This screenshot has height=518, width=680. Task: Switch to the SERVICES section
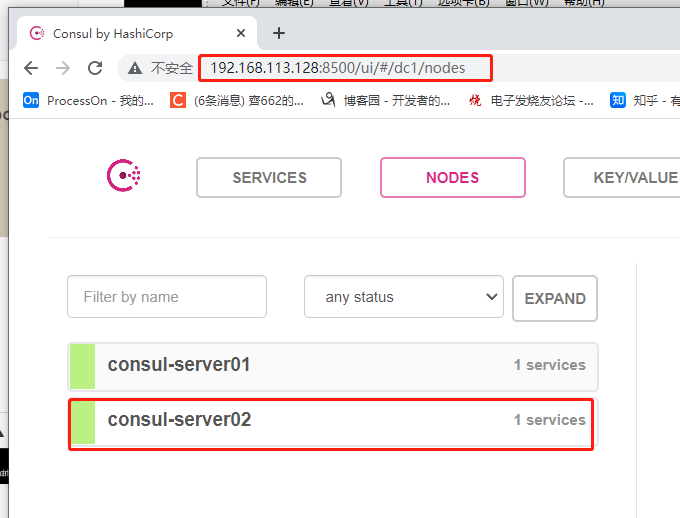(269, 177)
